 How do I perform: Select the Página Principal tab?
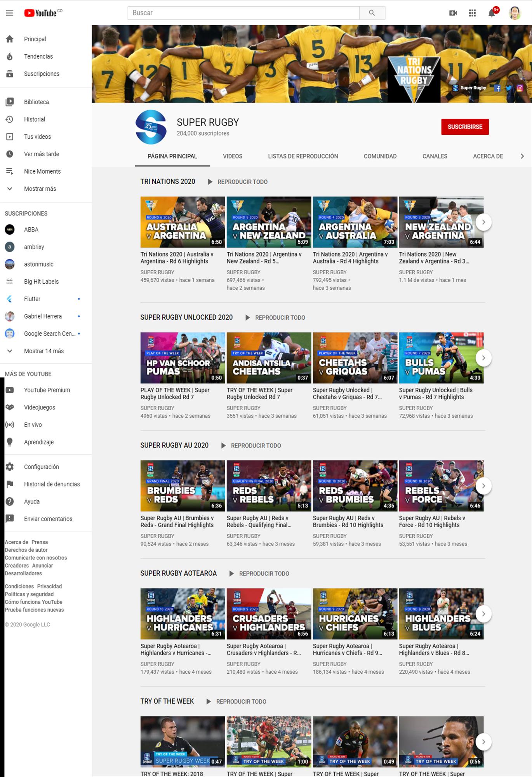pos(172,156)
